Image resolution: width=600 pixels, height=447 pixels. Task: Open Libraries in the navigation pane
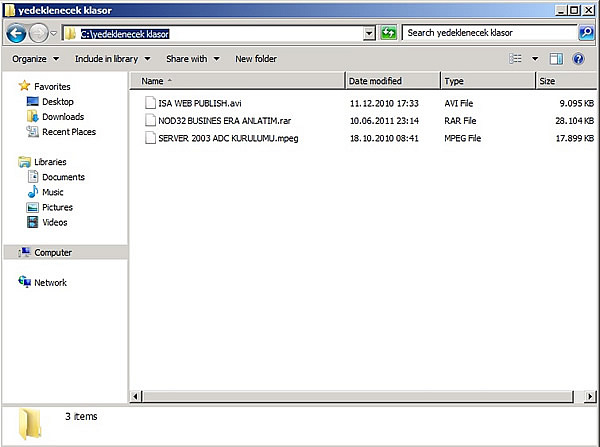[x=50, y=162]
